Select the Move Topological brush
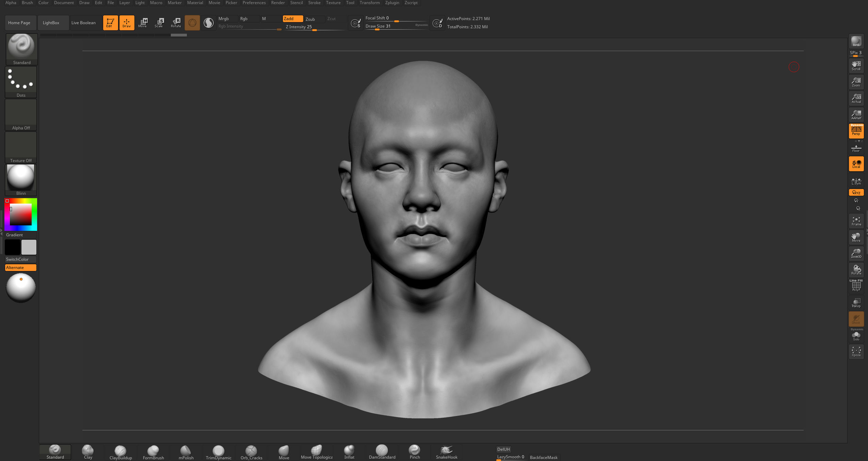Image resolution: width=868 pixels, height=461 pixels. pos(317,452)
